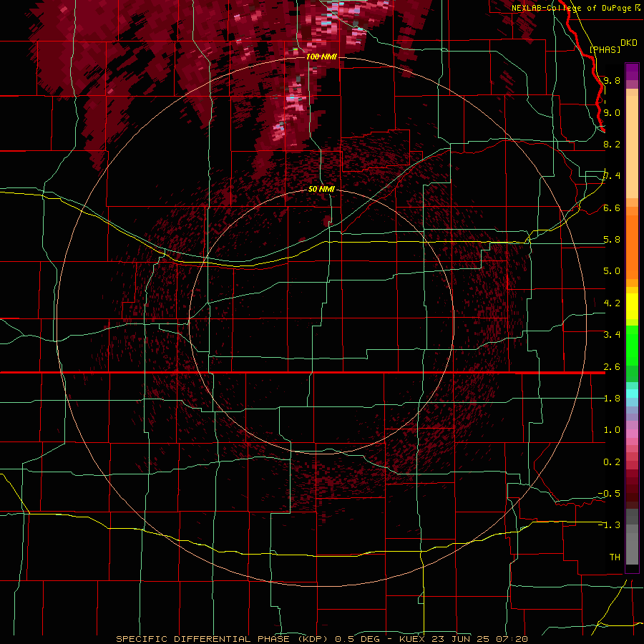The height and width of the screenshot is (644, 644).
Task: Click the 9.8 value on the color scale
Action: [612, 81]
